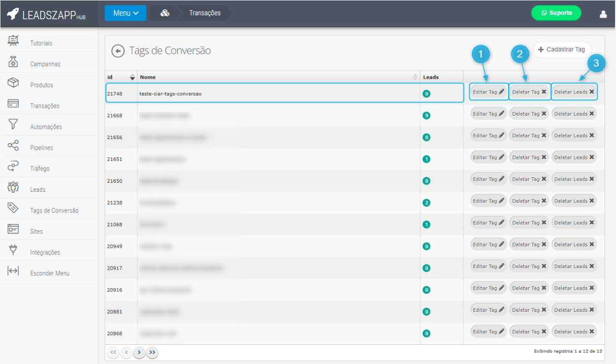The width and height of the screenshot is (616, 364).
Task: Open Tags de Conversão in sidebar
Action: coord(54,211)
